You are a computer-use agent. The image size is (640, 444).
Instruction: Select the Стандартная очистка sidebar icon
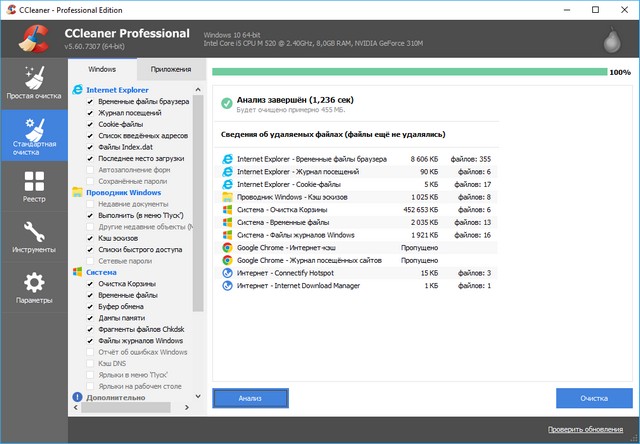pos(33,134)
